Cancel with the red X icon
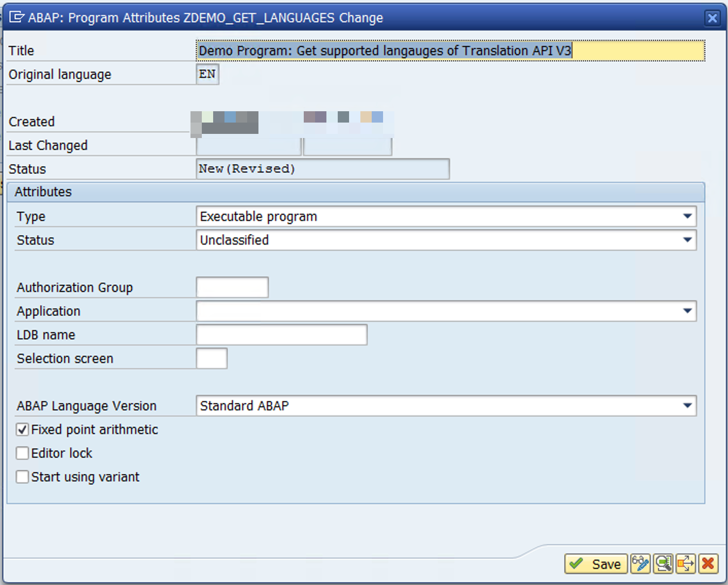Screen dimensions: 728x585 pyautogui.click(x=708, y=564)
